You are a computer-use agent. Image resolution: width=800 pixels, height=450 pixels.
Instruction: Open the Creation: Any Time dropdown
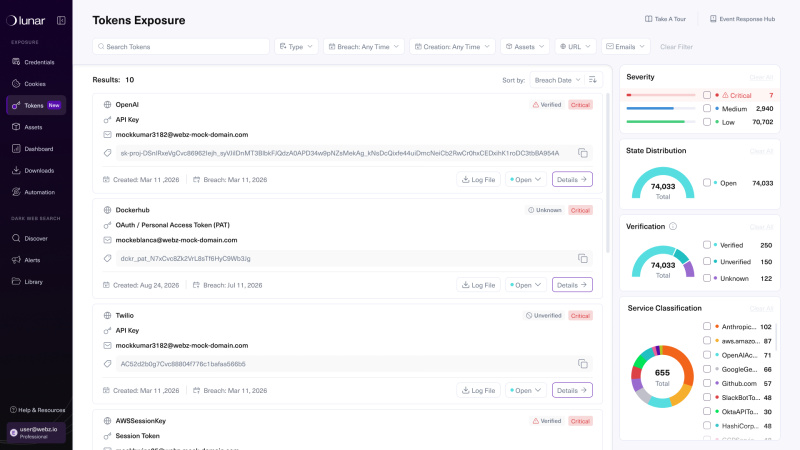452,46
